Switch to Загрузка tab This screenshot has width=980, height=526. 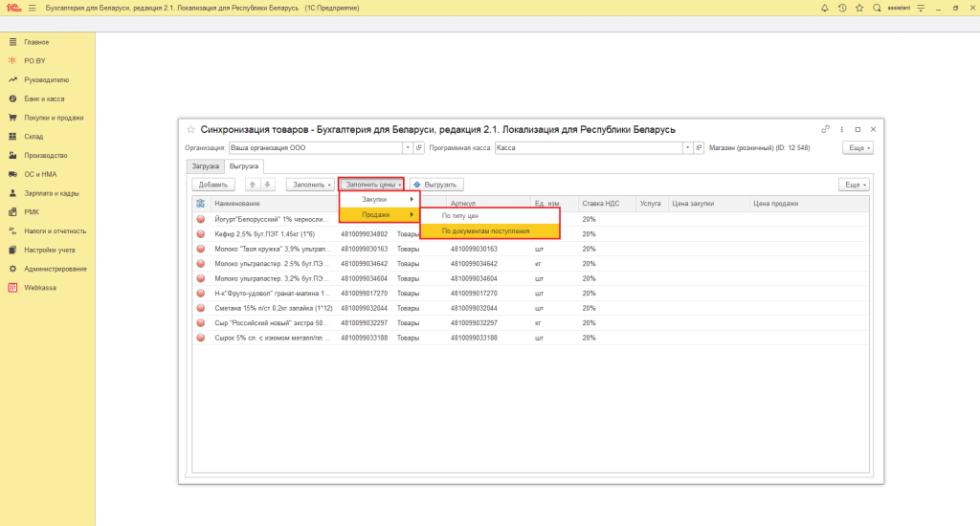(x=205, y=166)
